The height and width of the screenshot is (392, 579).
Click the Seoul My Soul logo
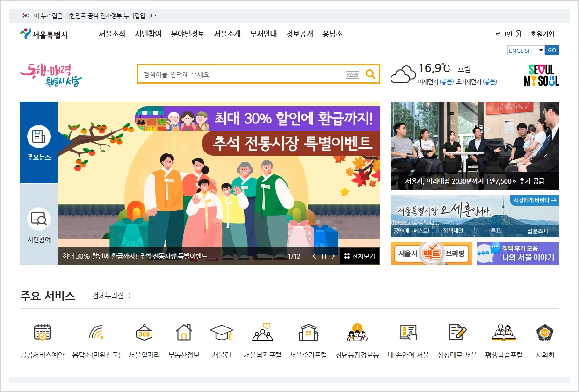coord(541,75)
